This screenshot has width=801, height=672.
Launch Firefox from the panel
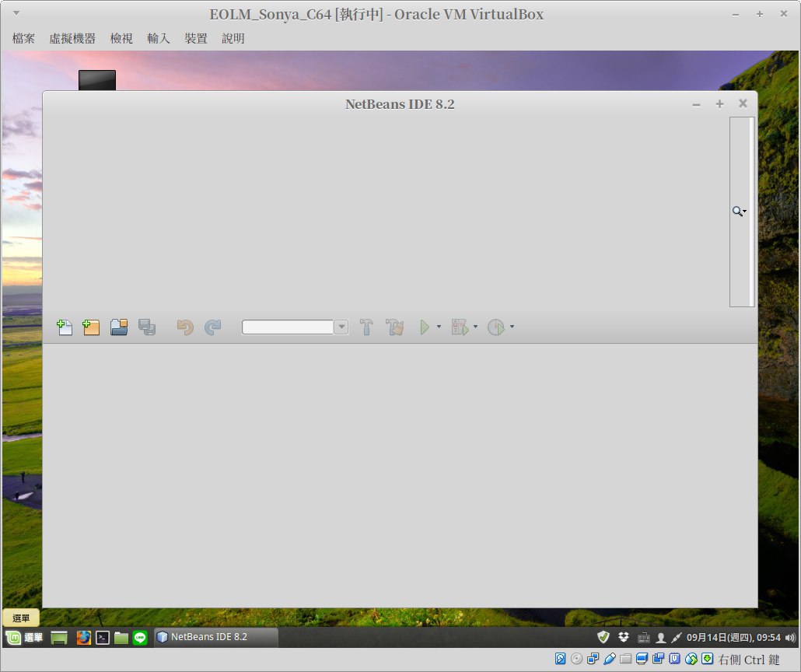(83, 637)
